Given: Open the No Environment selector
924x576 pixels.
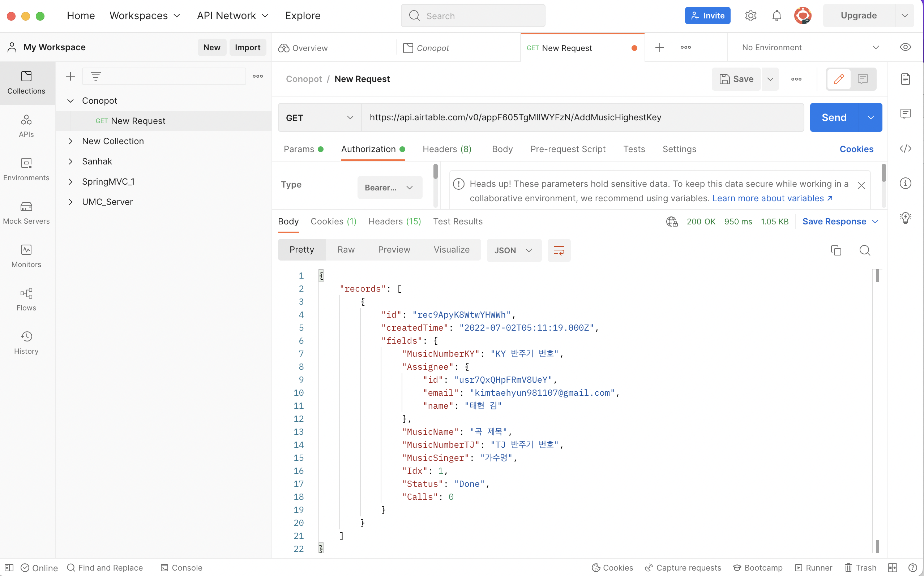Looking at the screenshot, I should (x=810, y=47).
